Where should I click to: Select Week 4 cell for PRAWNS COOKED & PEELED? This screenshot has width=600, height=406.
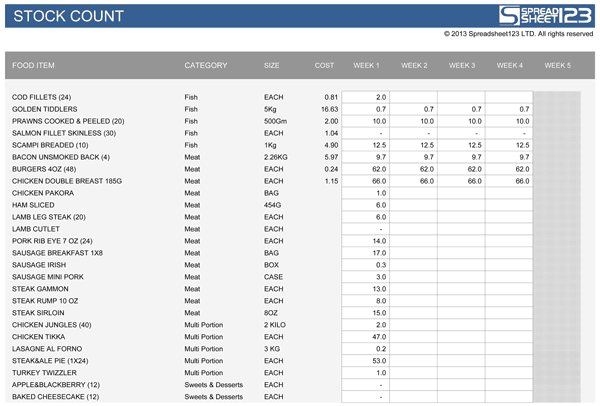pyautogui.click(x=509, y=121)
